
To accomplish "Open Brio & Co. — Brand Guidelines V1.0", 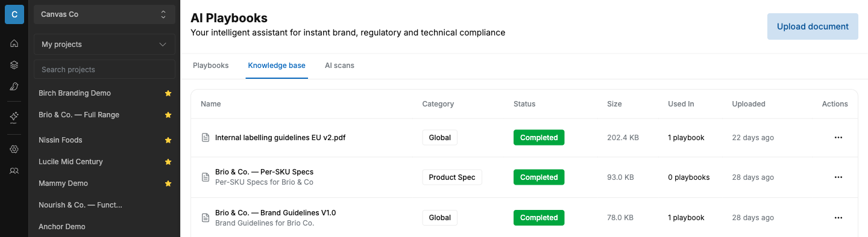I will pyautogui.click(x=275, y=213).
